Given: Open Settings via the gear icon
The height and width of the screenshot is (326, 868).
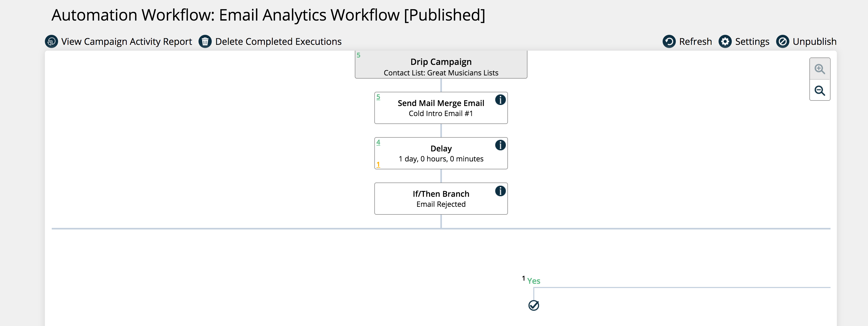Looking at the screenshot, I should click(x=725, y=41).
